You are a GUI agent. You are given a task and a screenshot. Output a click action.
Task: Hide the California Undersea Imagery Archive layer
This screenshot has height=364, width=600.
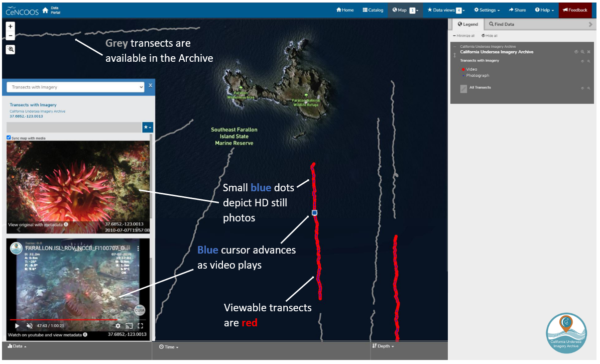tap(576, 51)
